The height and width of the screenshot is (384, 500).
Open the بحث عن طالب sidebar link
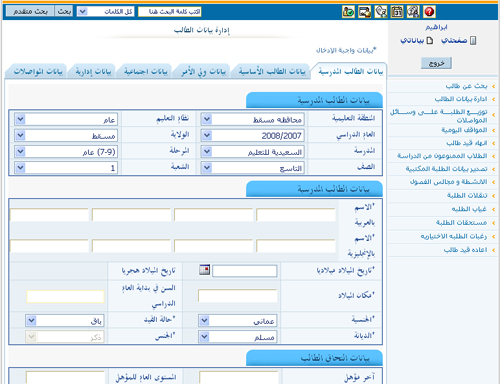[x=466, y=86]
